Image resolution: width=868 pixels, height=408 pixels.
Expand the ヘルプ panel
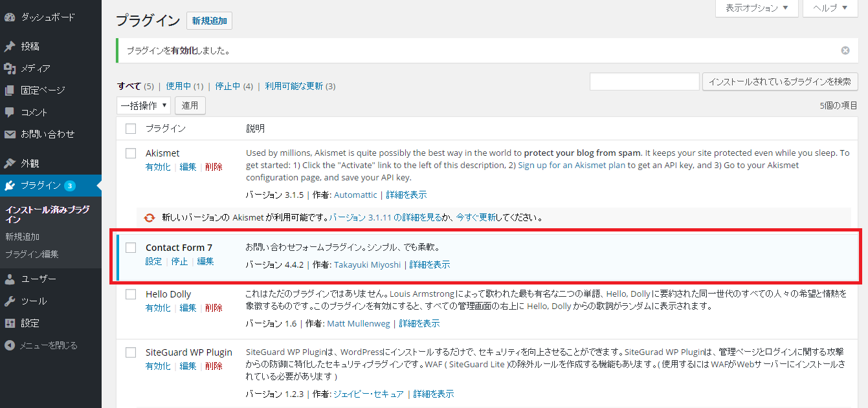[830, 8]
